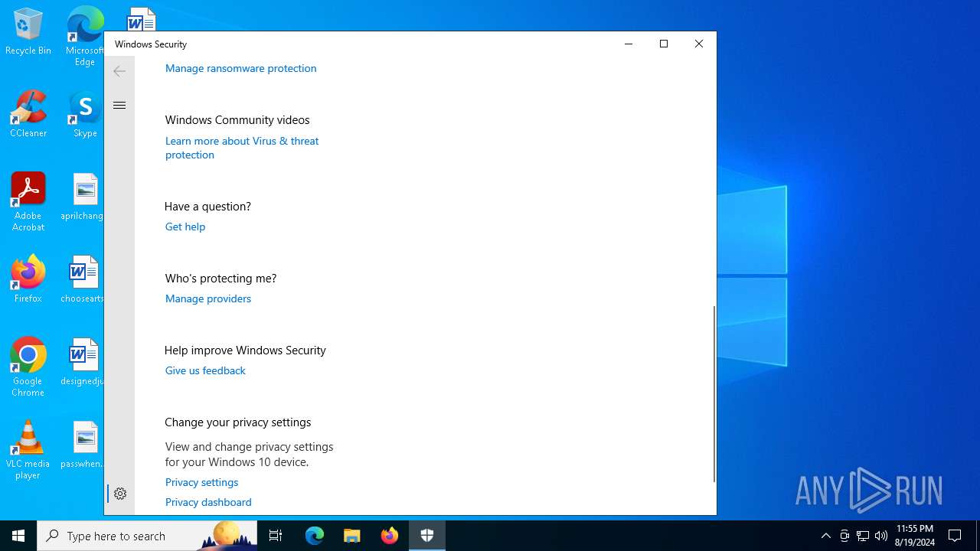Open the Windows Start menu

click(18, 536)
